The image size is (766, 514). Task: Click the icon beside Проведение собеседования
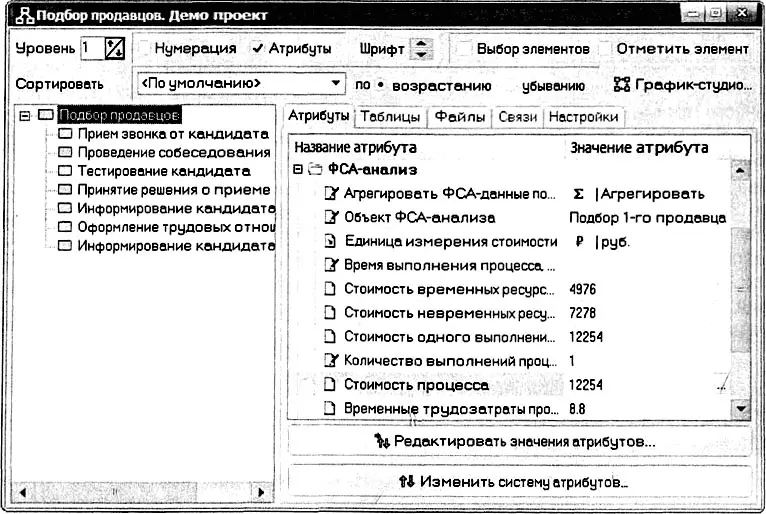[65, 152]
